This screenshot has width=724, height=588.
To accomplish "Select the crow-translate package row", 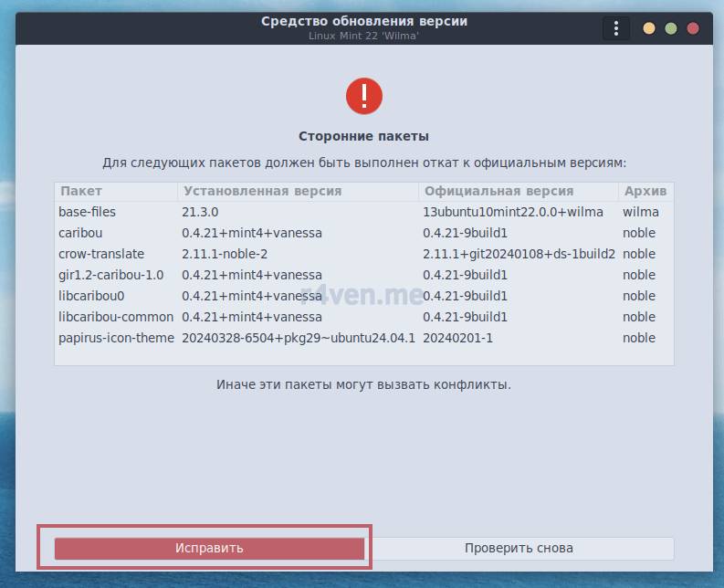I will click(x=101, y=254).
